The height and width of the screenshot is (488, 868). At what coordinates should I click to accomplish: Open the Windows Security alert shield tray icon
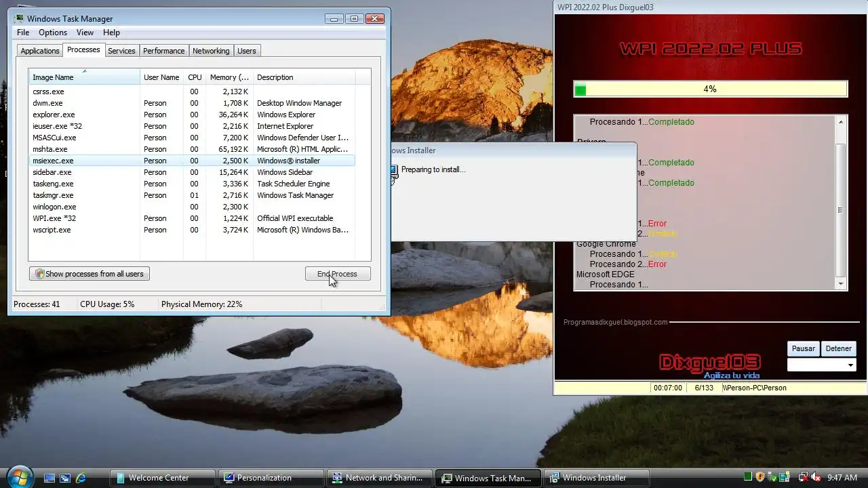coord(760,477)
